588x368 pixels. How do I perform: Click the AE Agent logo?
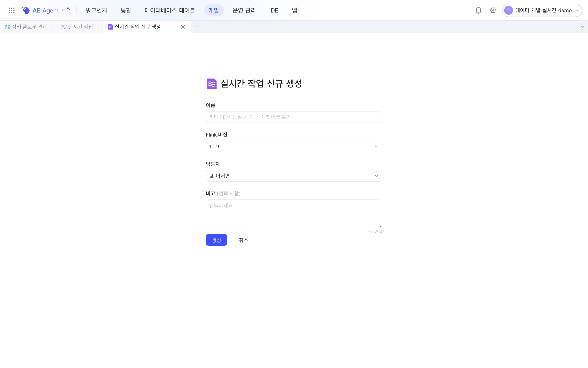[x=40, y=10]
